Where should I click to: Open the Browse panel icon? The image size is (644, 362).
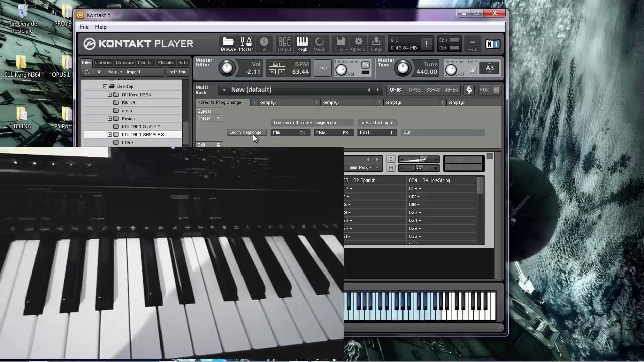coord(228,44)
